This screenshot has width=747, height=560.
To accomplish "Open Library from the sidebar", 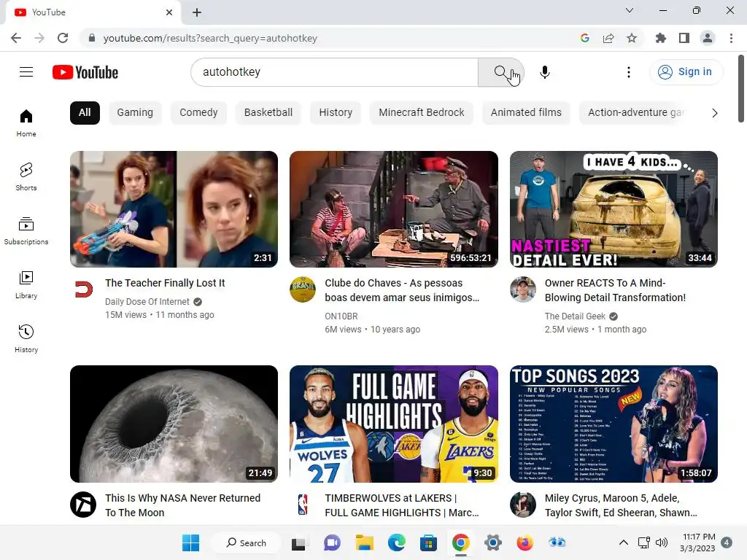I will (x=26, y=285).
